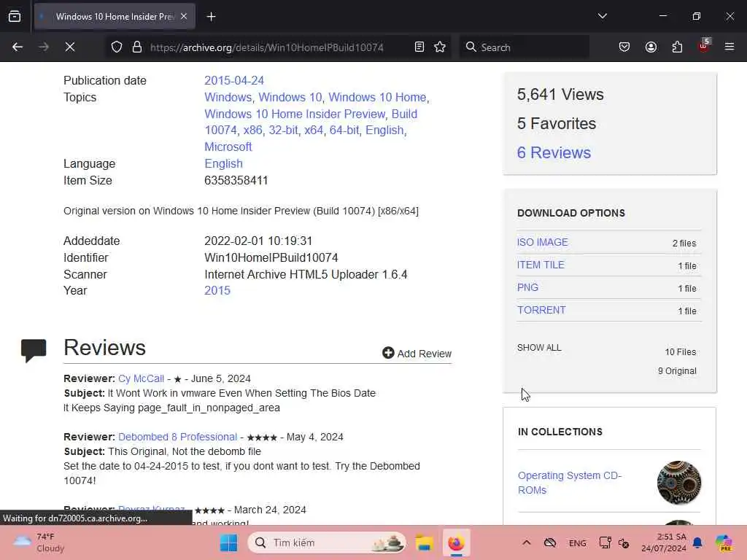Screen dimensions: 747x560
Task: Open the Firefox tab overview icon
Action: point(15,16)
